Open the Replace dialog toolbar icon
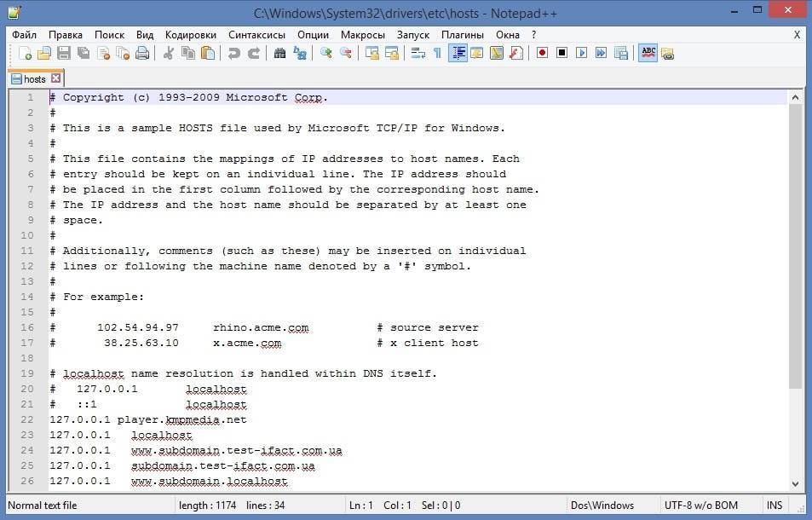 point(299,53)
